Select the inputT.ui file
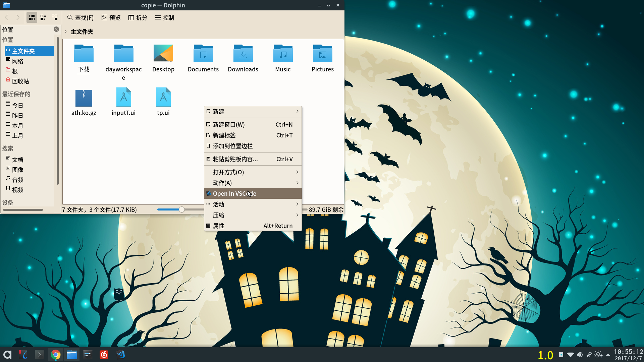644x362 pixels. tap(123, 98)
